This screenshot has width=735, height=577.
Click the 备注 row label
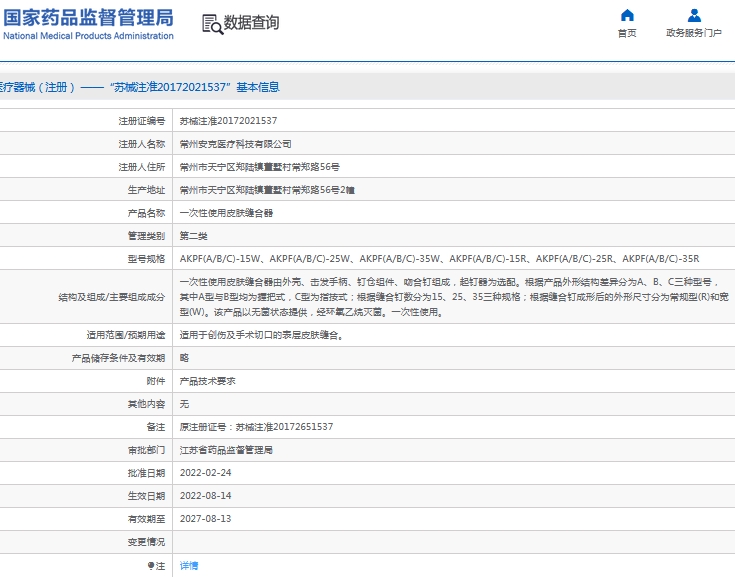pos(156,427)
